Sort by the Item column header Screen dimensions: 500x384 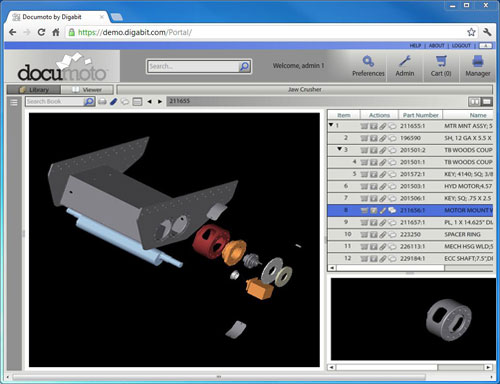344,115
